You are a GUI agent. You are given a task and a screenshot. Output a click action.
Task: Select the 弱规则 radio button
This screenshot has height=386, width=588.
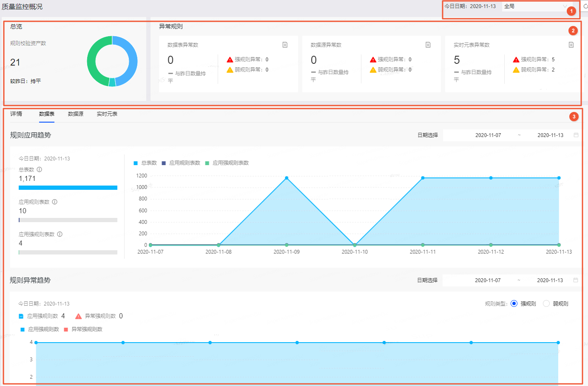coord(546,303)
